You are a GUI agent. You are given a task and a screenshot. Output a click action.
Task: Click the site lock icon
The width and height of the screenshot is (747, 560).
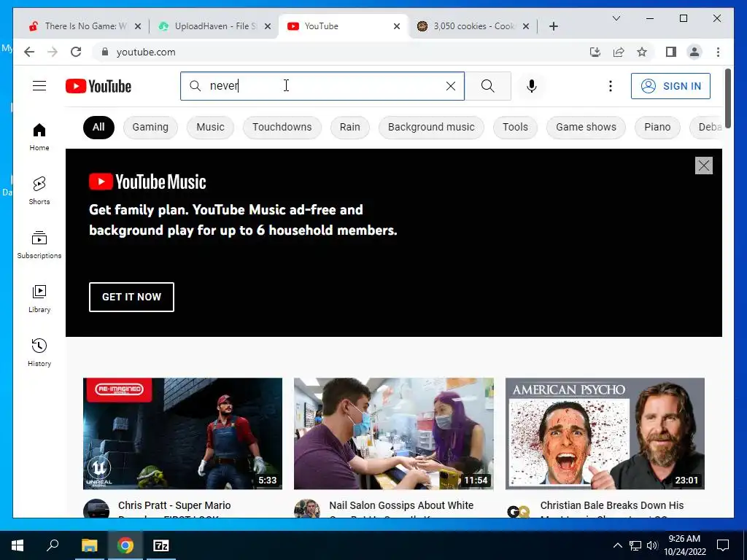click(105, 52)
